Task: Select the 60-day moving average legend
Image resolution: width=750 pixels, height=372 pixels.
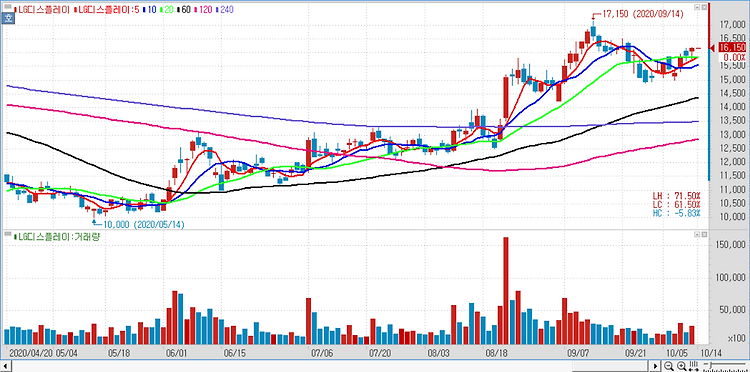Action: click(184, 10)
